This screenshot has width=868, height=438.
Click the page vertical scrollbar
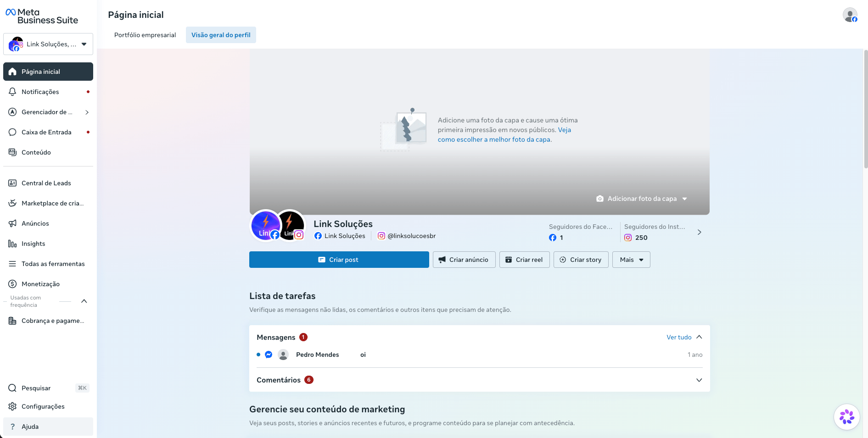[866, 109]
